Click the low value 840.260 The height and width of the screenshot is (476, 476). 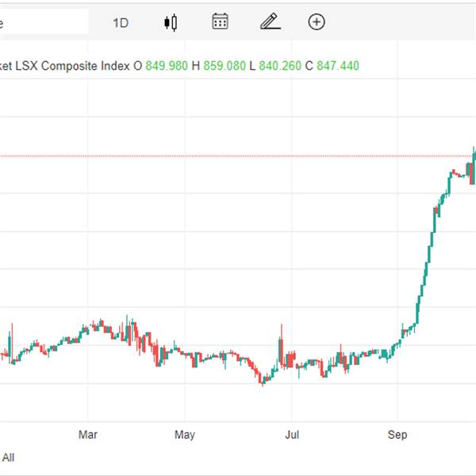280,66
